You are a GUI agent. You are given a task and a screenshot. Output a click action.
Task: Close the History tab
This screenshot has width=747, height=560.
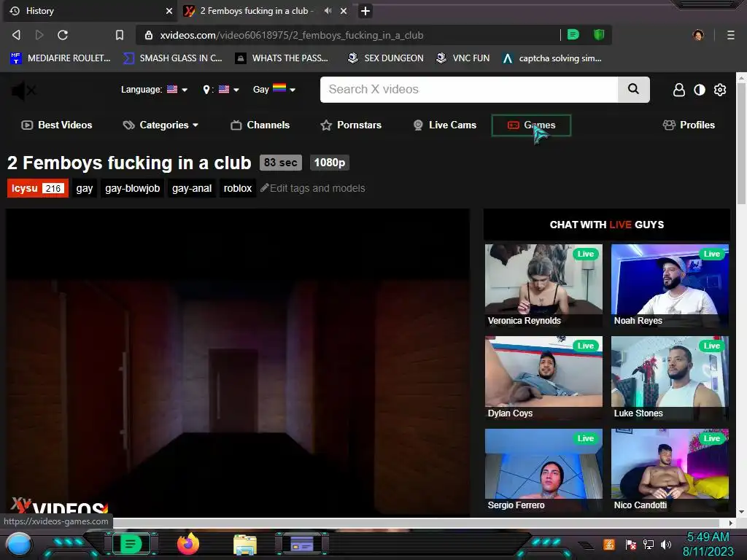click(169, 10)
